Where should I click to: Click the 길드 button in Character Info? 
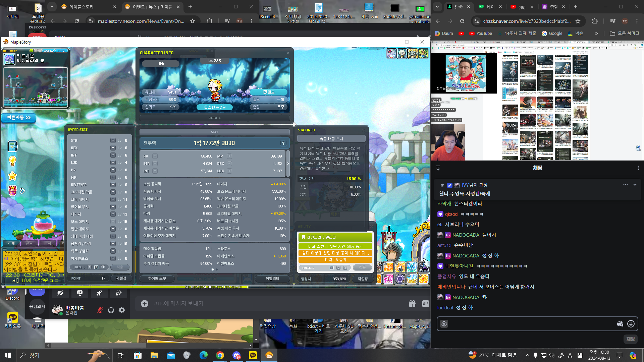(x=269, y=92)
